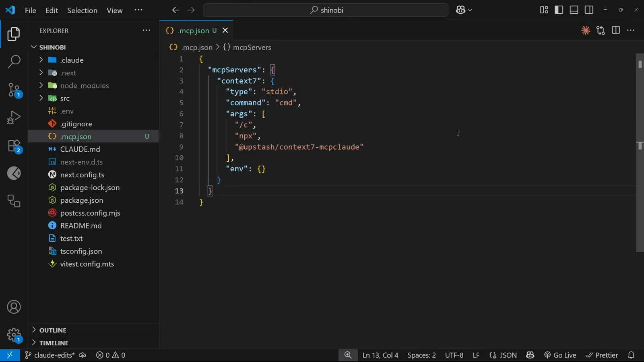Image resolution: width=644 pixels, height=362 pixels.
Task: Open CLAUDE.md in the explorer
Action: (93, 149)
